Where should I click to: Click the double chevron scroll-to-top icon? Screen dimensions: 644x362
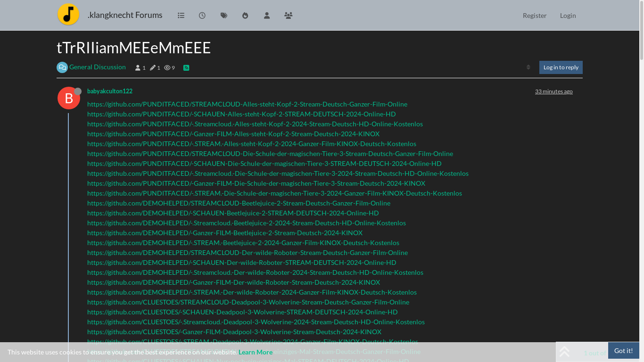click(564, 352)
